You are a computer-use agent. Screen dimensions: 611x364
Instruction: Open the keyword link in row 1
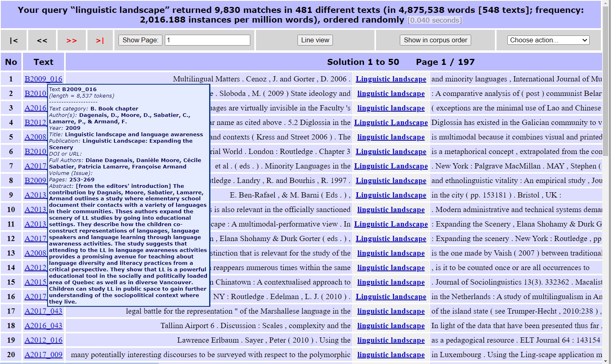point(391,79)
